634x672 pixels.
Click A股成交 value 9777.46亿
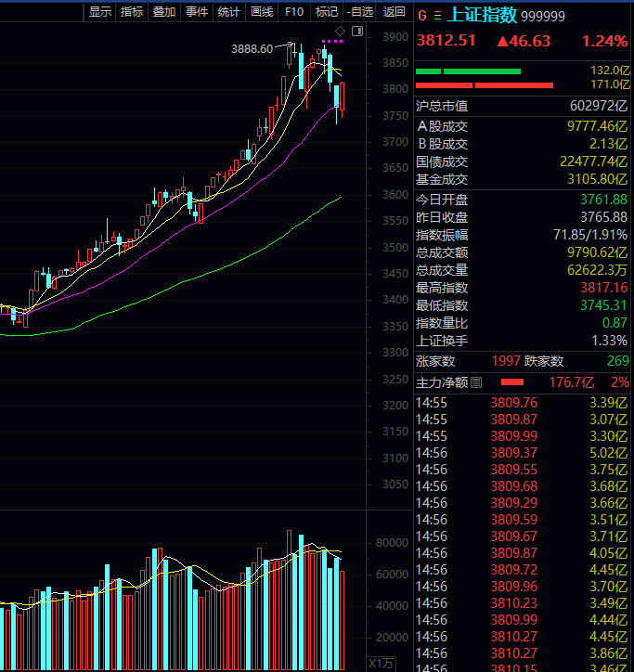tap(597, 126)
